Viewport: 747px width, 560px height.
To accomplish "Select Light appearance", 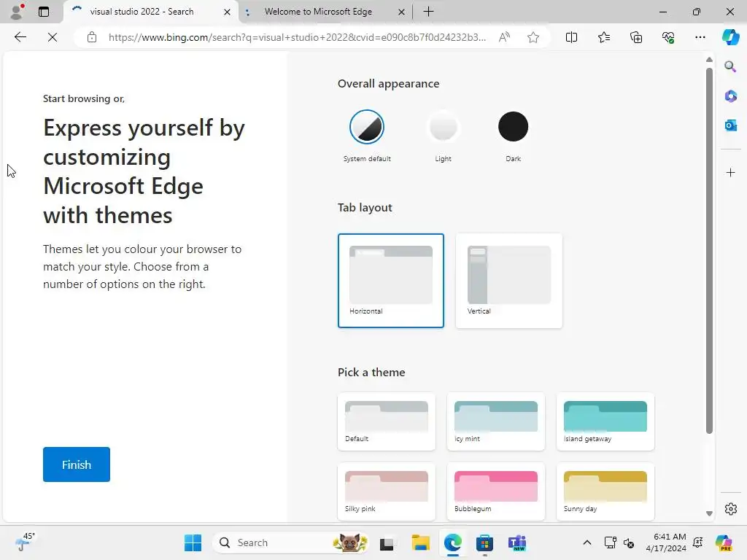I will pyautogui.click(x=443, y=136).
